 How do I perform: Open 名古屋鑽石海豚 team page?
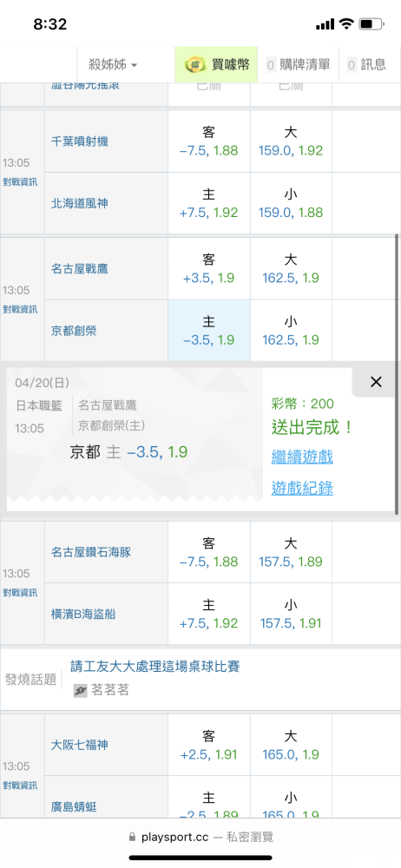(91, 552)
